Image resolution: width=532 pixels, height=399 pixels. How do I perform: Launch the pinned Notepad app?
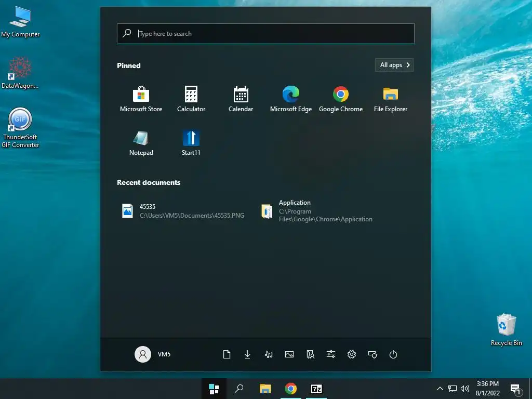[141, 143]
